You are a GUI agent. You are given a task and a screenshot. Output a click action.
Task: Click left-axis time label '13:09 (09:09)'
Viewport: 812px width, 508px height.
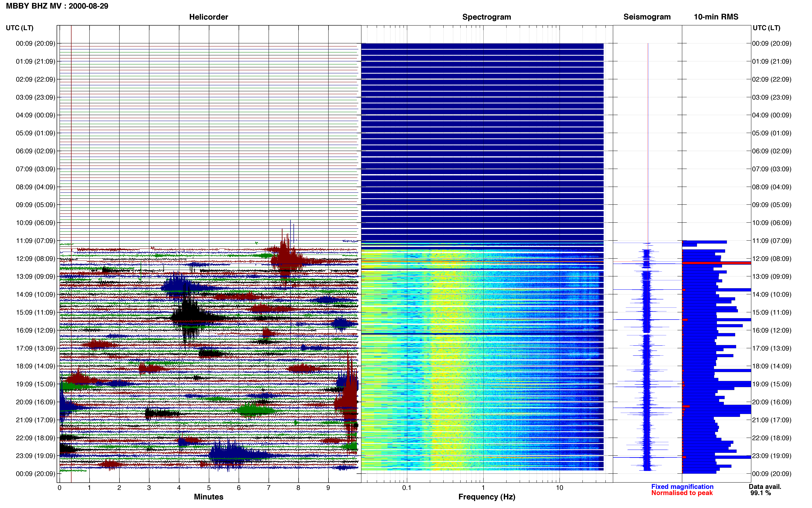(36, 277)
